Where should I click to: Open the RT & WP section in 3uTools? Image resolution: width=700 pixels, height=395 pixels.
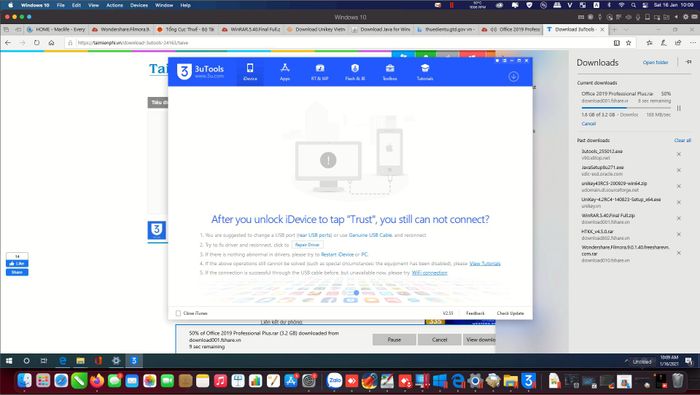(x=320, y=71)
